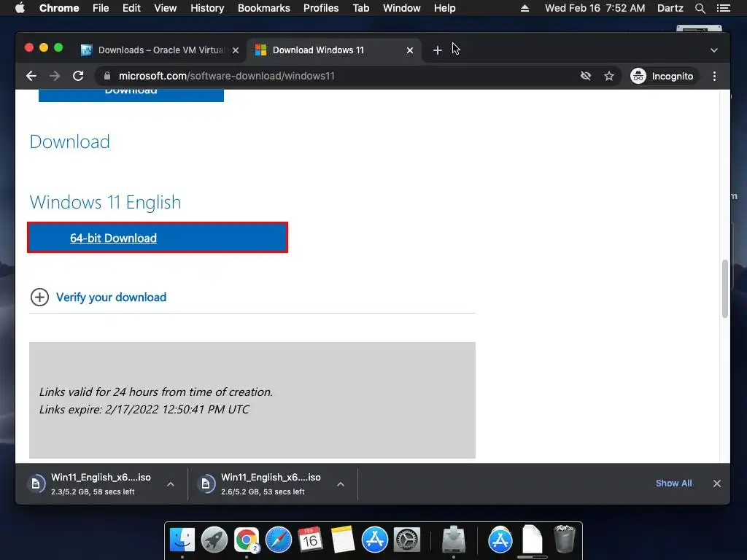Viewport: 747px width, 560px height.
Task: Click Show All downloads
Action: click(x=673, y=483)
